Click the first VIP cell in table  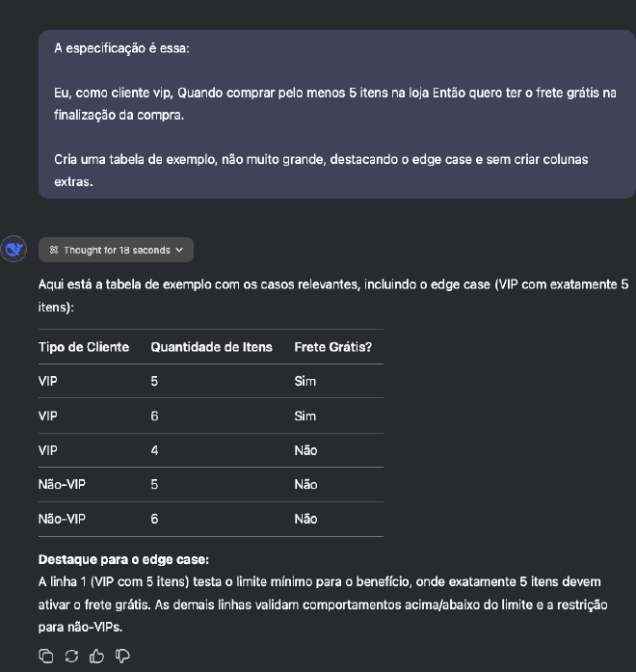click(48, 382)
